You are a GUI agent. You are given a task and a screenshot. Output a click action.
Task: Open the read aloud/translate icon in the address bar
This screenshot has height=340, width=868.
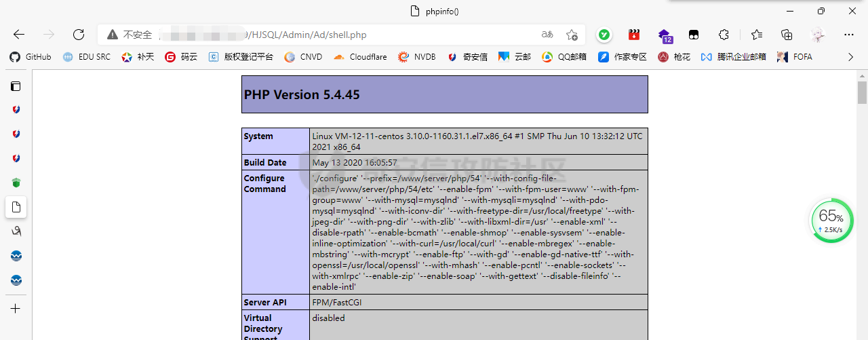point(547,35)
